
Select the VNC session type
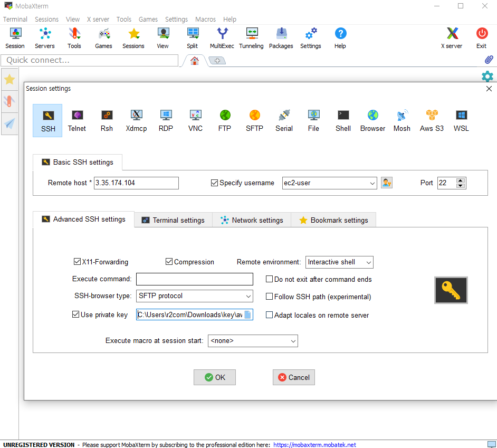point(195,121)
